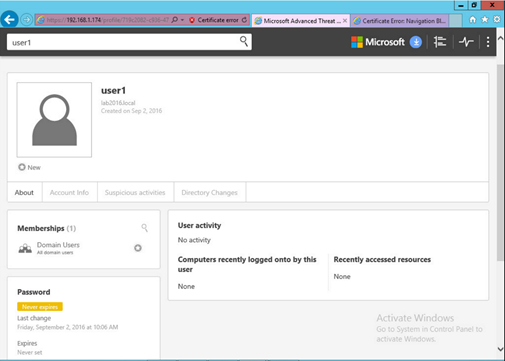Select the Account Info tab

[x=69, y=192]
